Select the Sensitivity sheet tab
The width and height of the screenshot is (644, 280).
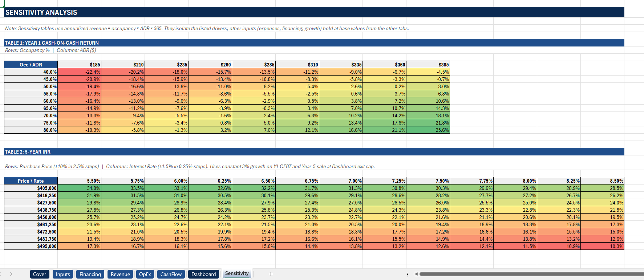(237, 274)
